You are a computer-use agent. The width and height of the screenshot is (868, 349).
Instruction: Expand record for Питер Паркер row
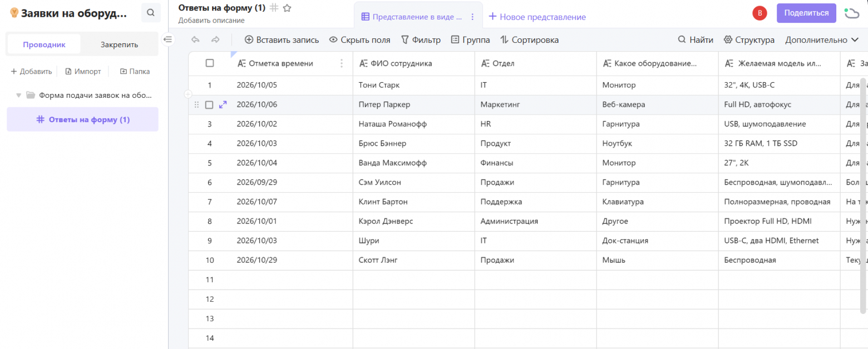(223, 104)
